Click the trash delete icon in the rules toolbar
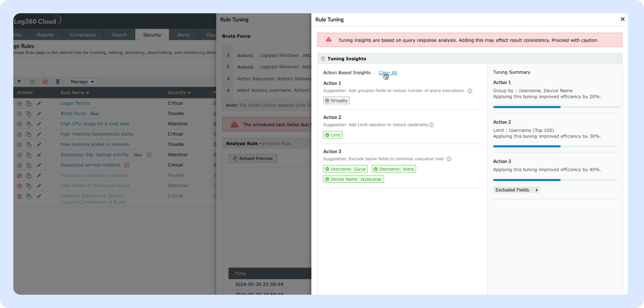Screen dimensions: 644x308 tap(58, 82)
